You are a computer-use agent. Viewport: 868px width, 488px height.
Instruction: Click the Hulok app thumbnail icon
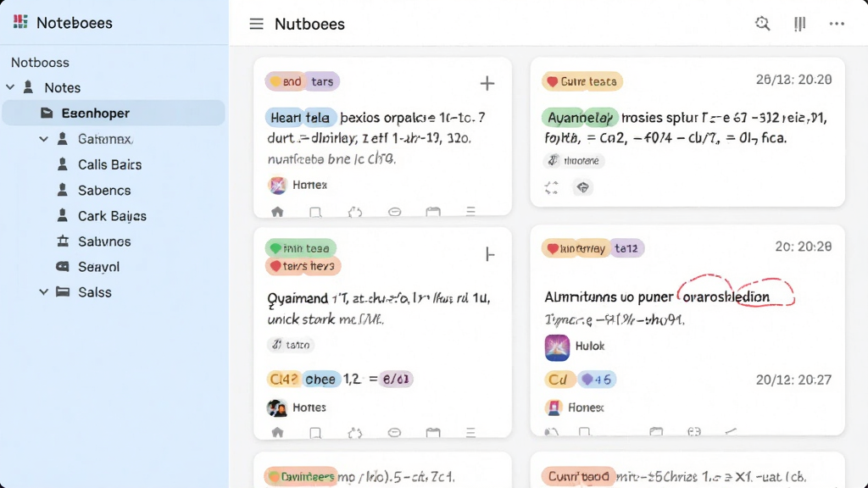coord(557,347)
